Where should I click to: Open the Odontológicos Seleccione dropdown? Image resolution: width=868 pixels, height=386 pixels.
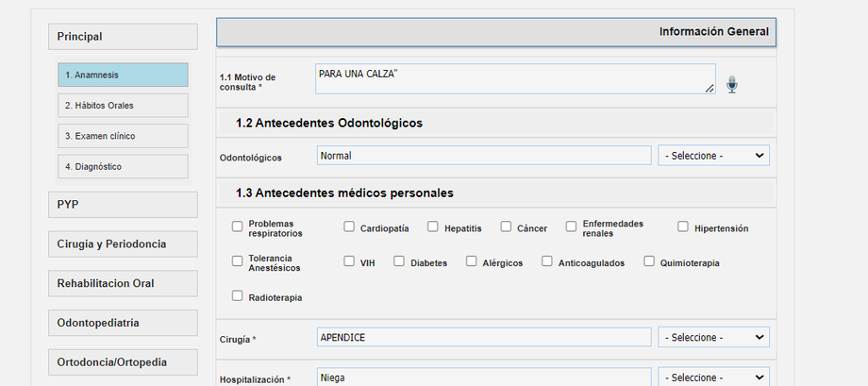(x=713, y=156)
